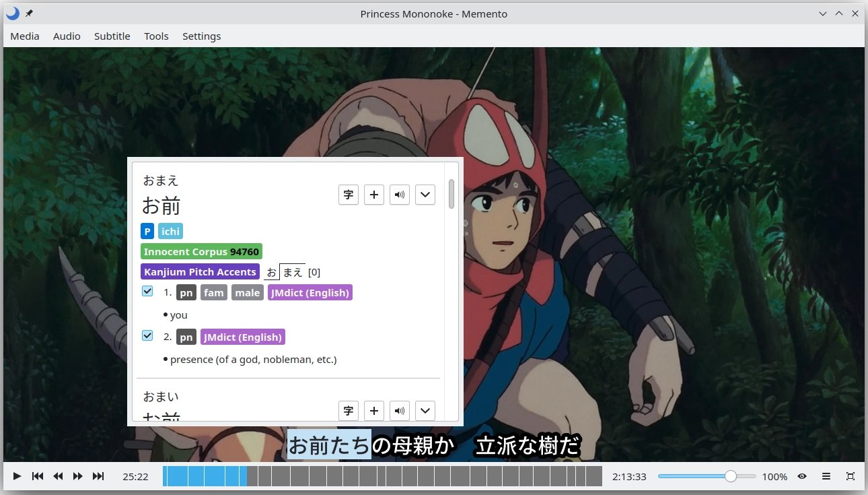Click the pn tag on definition 1
The height and width of the screenshot is (495, 868).
tap(186, 293)
